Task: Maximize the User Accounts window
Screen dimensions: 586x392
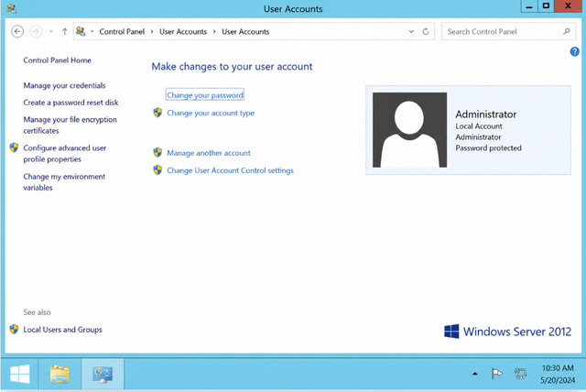Action: 546,6
